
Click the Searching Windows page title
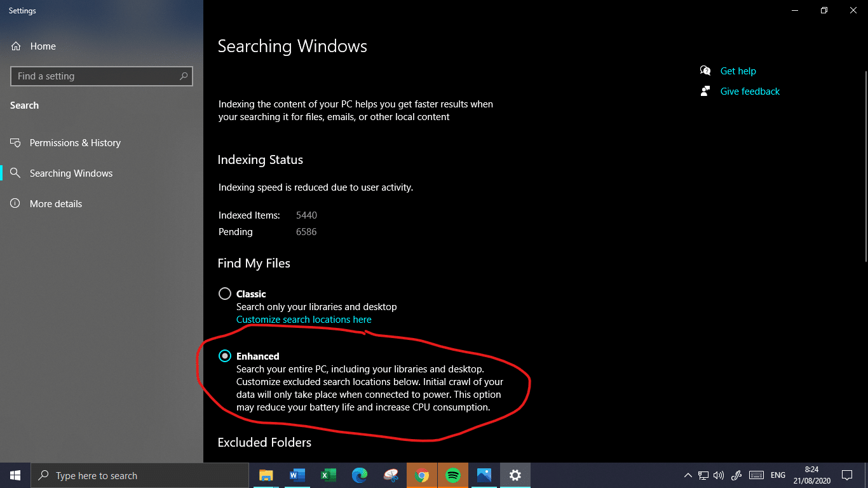(x=292, y=46)
